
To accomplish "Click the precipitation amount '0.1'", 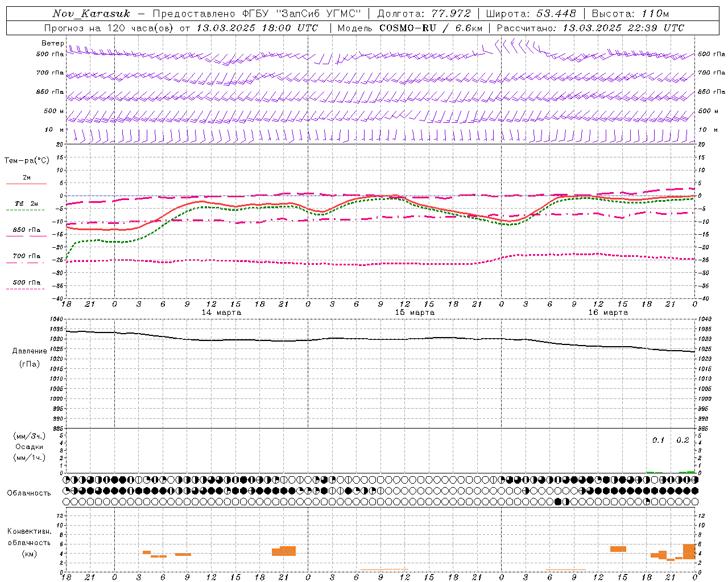I will click(x=658, y=440).
